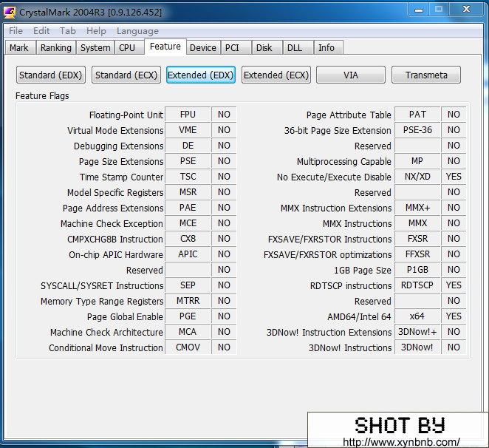Show Standard (EDX) feature flags
The image size is (489, 448).
pos(51,75)
